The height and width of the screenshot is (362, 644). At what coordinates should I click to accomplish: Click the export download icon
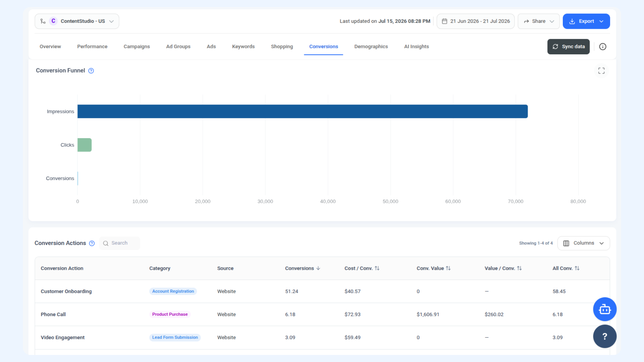click(572, 21)
